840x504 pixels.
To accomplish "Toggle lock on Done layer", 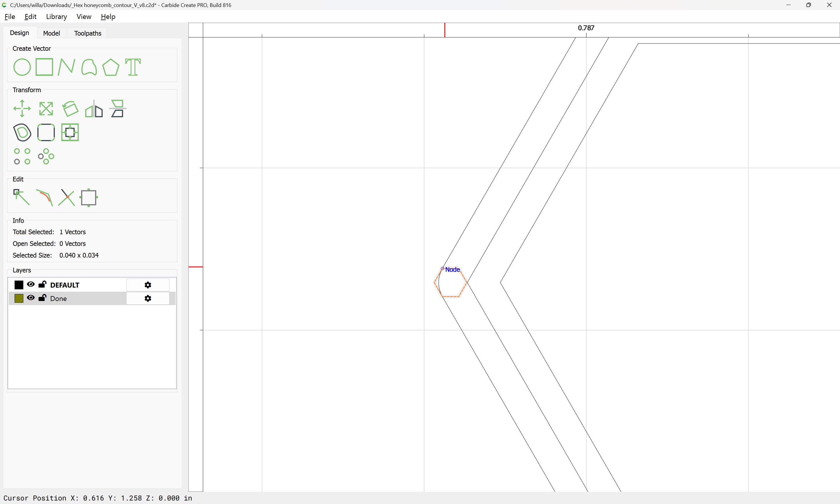I will pyautogui.click(x=42, y=298).
